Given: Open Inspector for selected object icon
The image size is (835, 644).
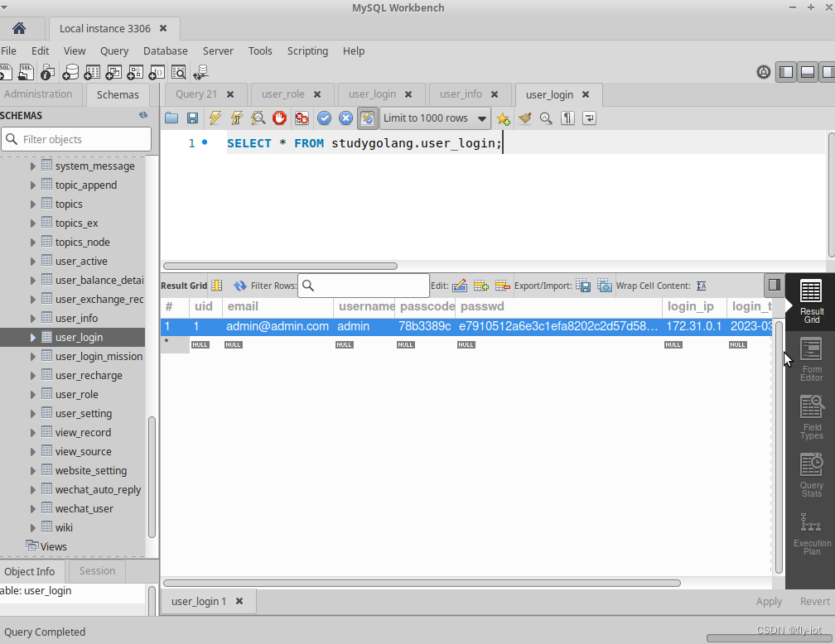Looking at the screenshot, I should coord(47,72).
